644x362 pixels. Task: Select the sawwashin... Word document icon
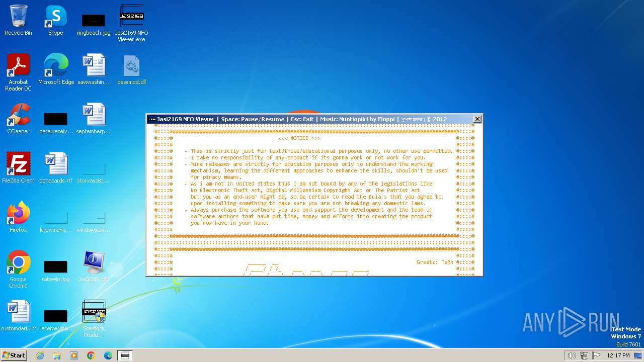(94, 69)
